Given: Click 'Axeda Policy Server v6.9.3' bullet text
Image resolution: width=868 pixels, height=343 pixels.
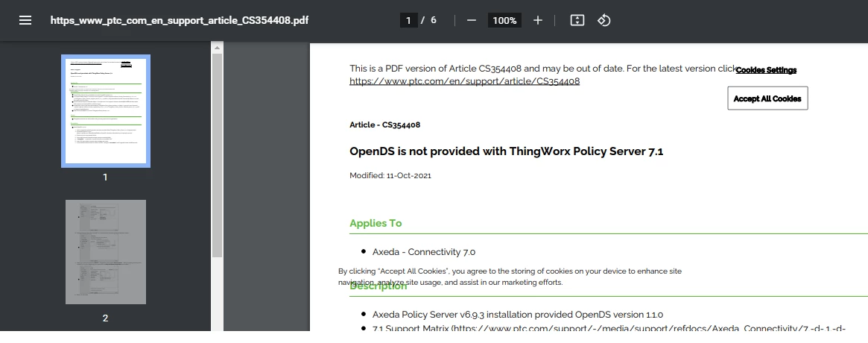Looking at the screenshot, I should point(518,315).
